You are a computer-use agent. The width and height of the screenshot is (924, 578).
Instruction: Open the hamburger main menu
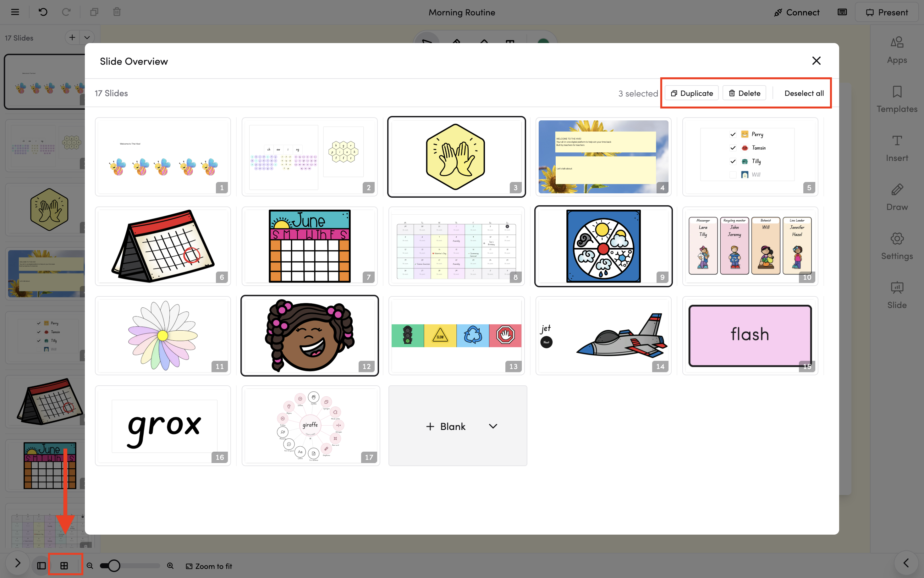15,12
